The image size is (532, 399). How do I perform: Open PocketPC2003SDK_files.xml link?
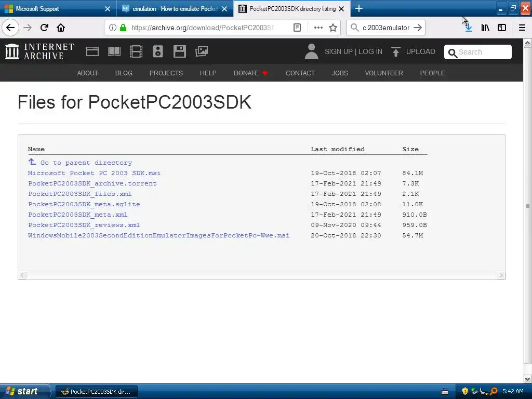coord(79,194)
